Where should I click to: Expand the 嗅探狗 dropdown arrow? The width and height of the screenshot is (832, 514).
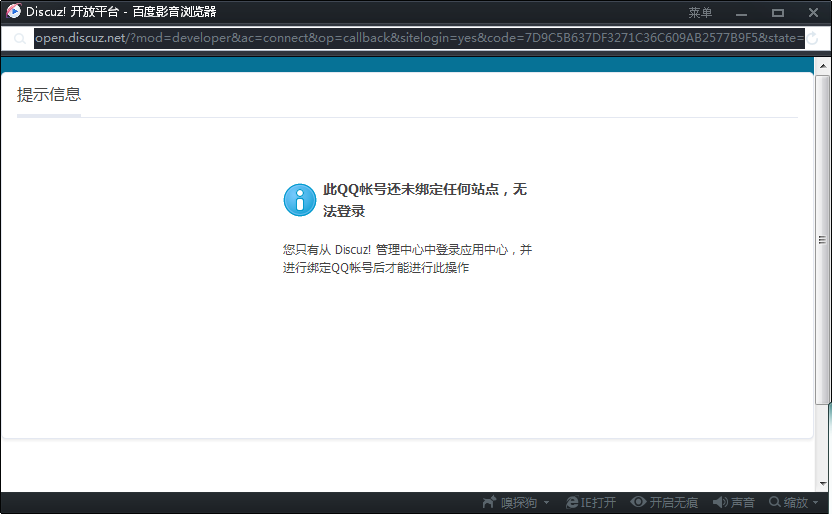[547, 502]
